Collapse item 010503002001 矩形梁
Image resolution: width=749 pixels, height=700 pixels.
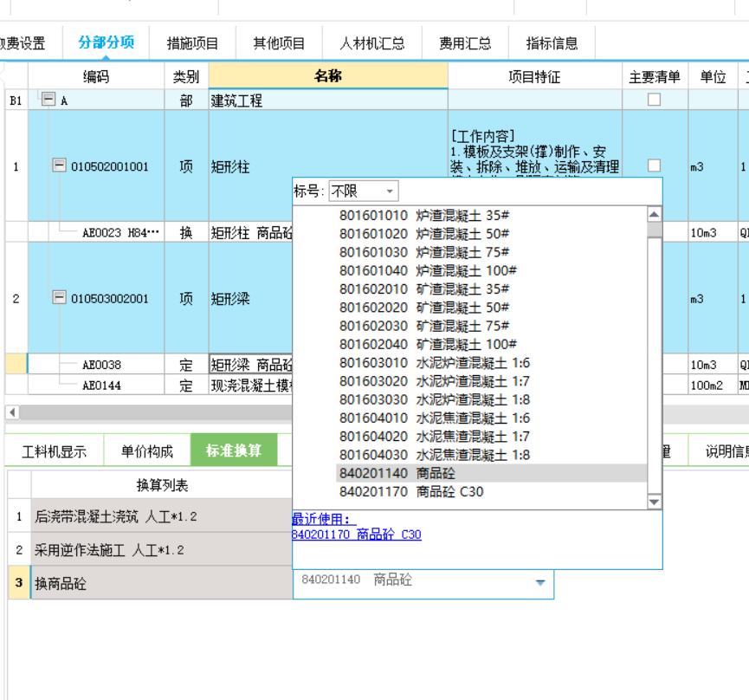[59, 297]
